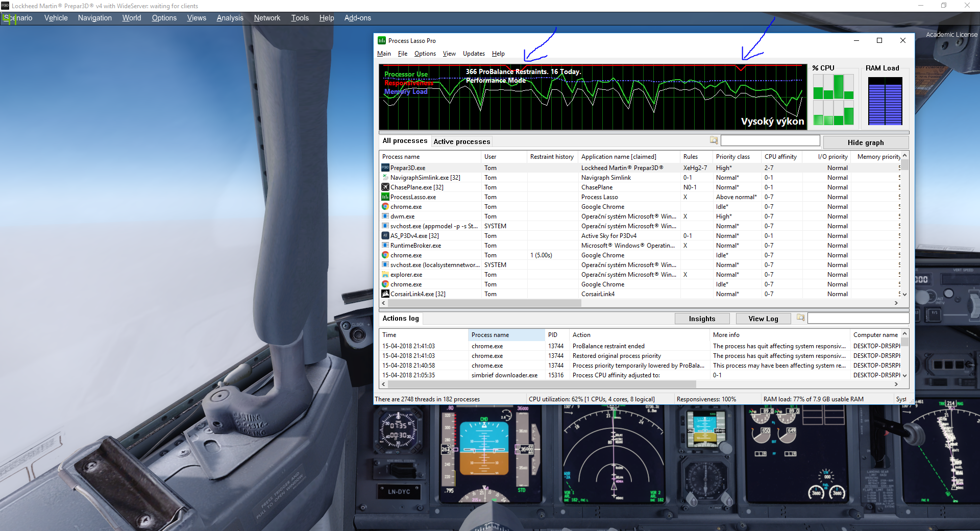Click the RuntimeBroker.exe process icon
The width and height of the screenshot is (980, 531).
click(385, 245)
